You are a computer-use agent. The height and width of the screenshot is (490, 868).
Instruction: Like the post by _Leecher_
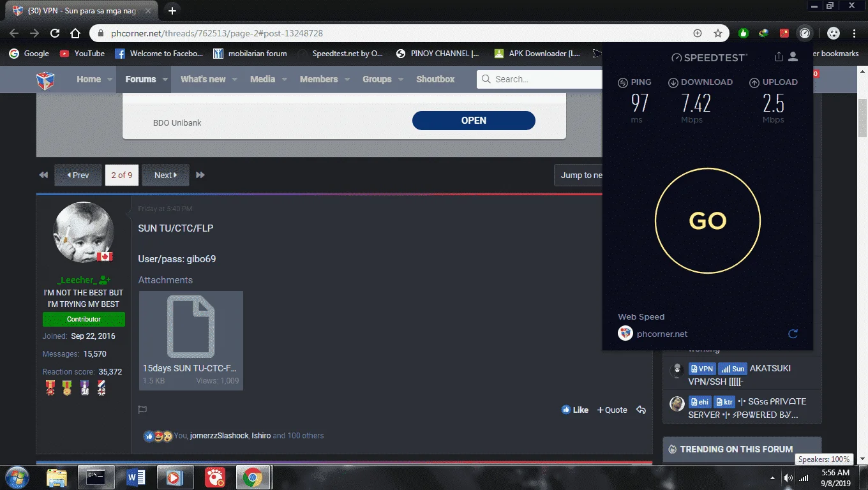pyautogui.click(x=575, y=410)
